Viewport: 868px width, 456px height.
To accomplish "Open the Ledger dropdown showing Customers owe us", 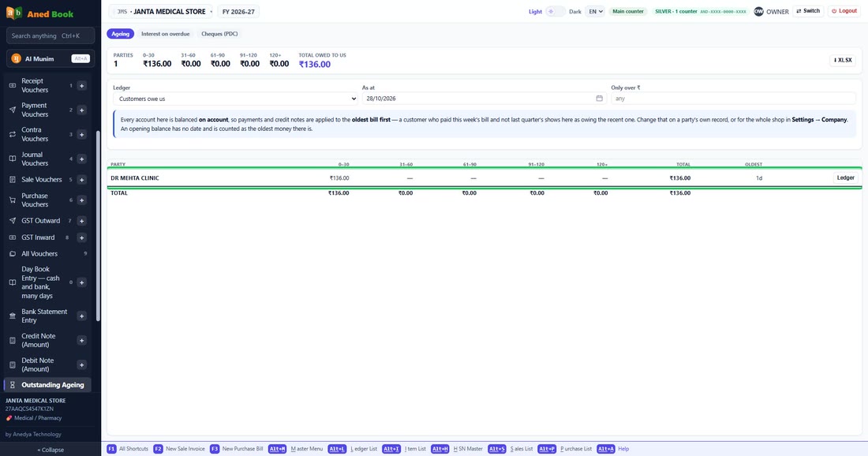I will pyautogui.click(x=235, y=99).
